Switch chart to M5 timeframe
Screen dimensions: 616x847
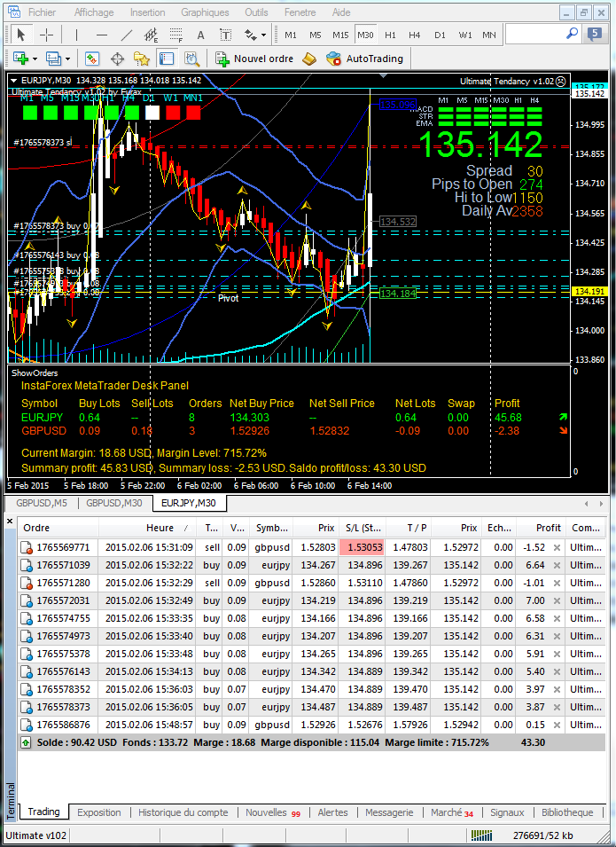[x=316, y=35]
